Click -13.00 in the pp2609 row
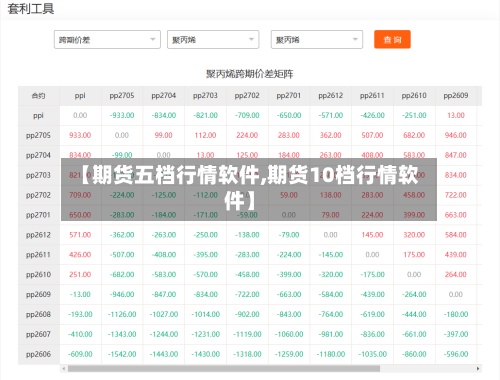 click(x=80, y=295)
